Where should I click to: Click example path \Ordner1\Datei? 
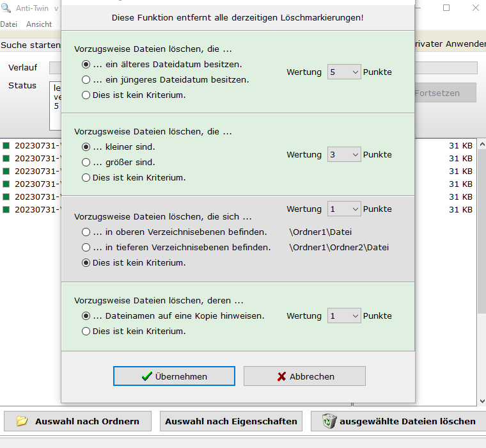coord(320,232)
